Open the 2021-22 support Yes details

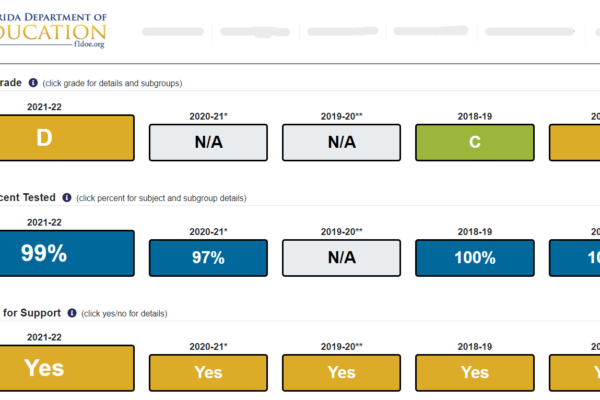(x=67, y=368)
